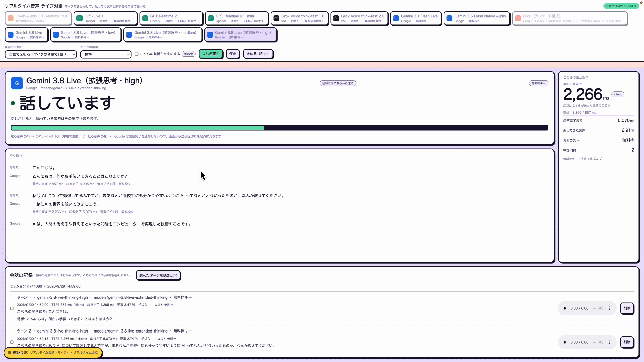
Task: Mute the ターン 1 audio player
Action: (601, 308)
